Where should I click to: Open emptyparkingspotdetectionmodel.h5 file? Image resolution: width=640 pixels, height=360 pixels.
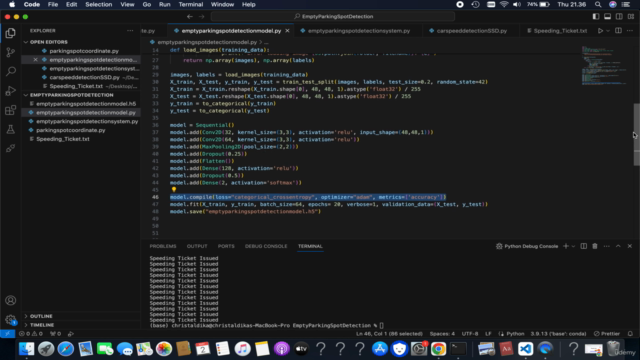click(x=86, y=104)
